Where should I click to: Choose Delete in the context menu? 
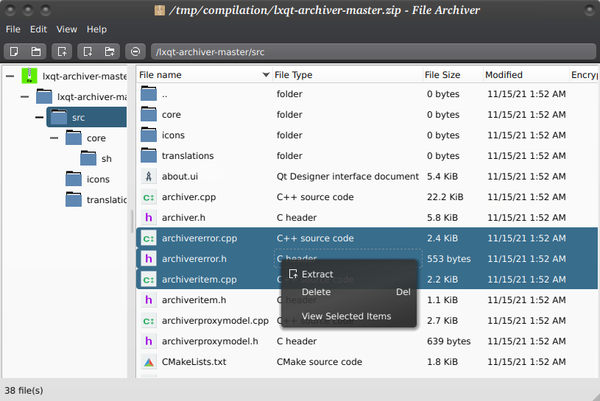[x=316, y=292]
